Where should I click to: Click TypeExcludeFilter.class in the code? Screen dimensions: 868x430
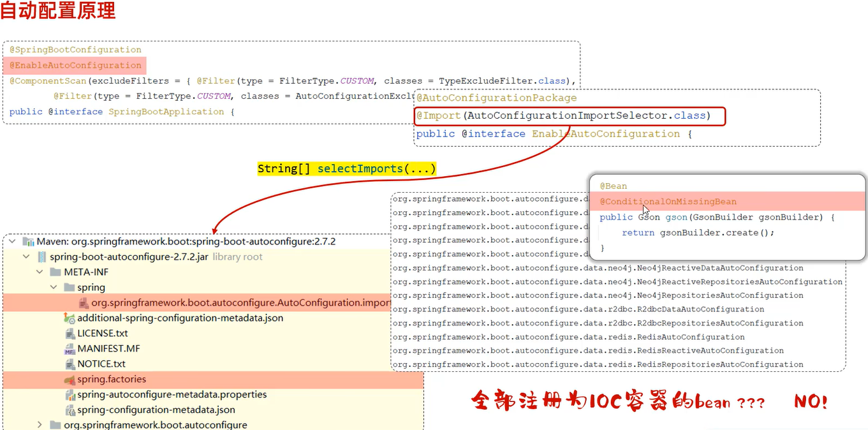pos(503,81)
